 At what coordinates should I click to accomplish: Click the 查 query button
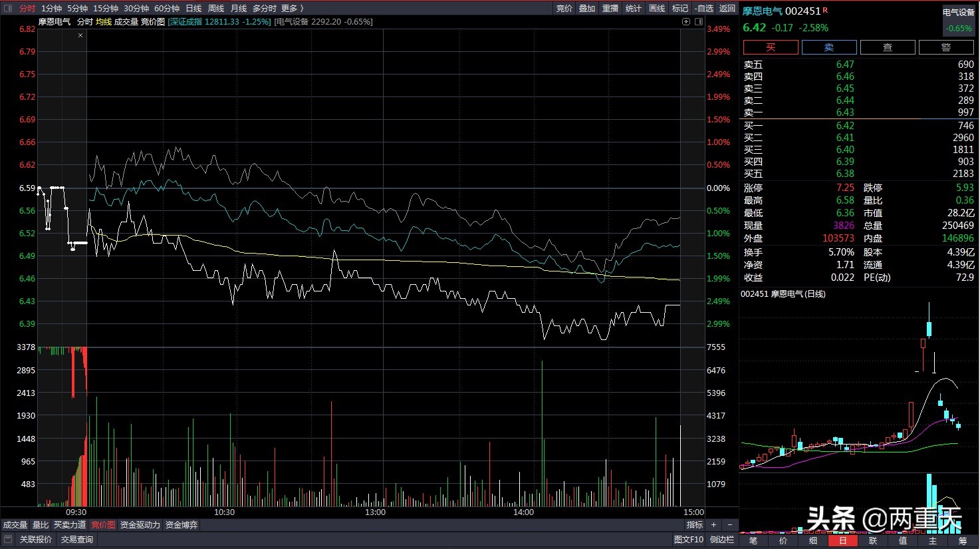click(x=888, y=47)
